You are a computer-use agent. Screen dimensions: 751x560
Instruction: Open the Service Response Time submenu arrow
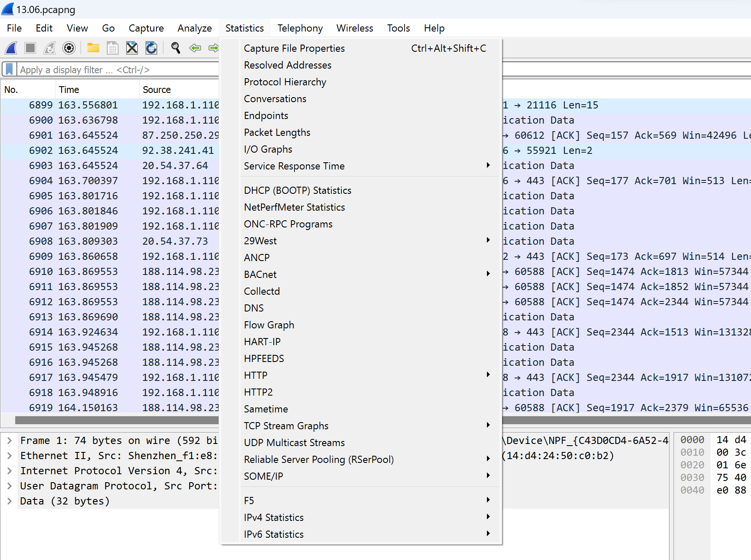488,165
